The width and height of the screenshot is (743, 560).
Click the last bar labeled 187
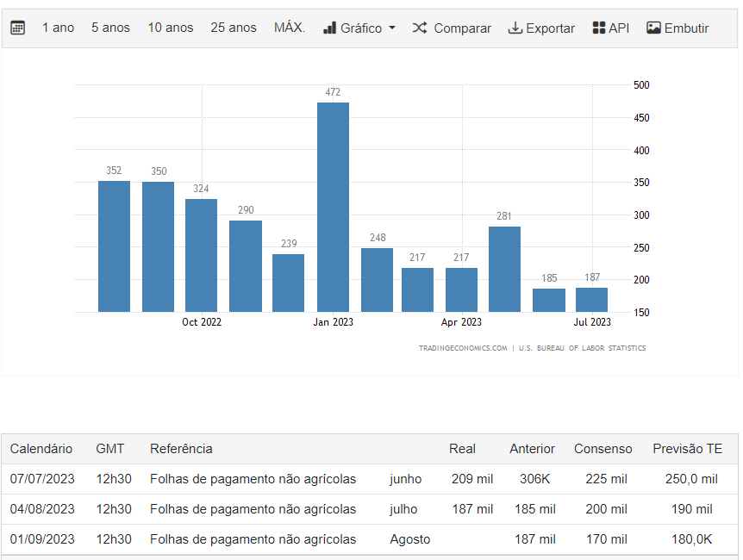click(591, 299)
